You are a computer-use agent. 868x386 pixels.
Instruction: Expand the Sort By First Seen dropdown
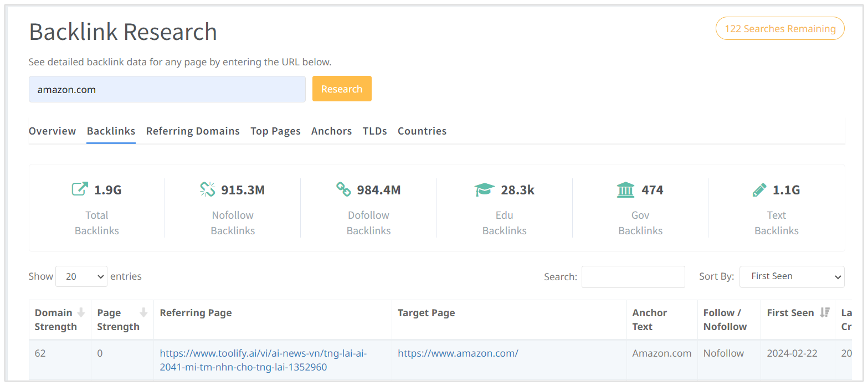coord(791,276)
